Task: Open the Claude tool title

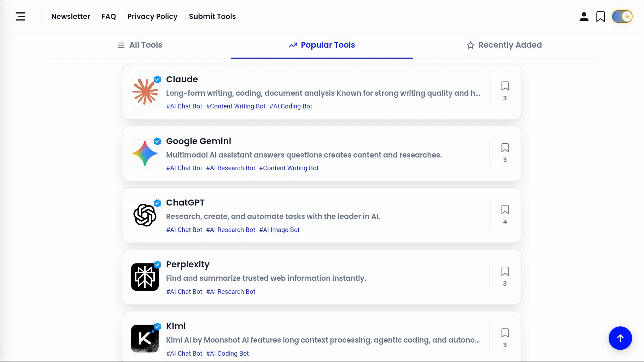Action: click(182, 79)
